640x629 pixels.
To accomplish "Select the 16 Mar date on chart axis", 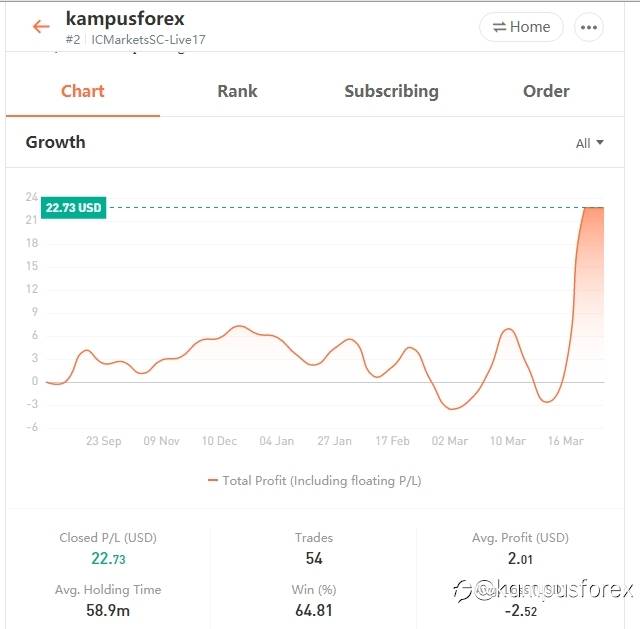I will click(565, 441).
